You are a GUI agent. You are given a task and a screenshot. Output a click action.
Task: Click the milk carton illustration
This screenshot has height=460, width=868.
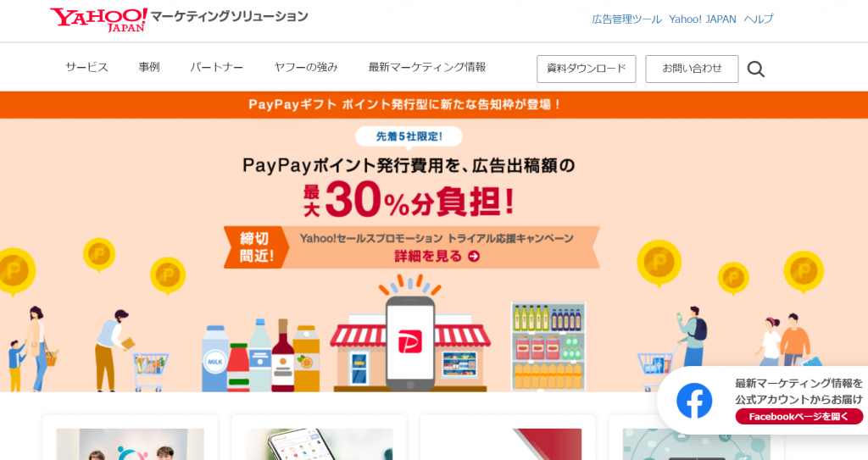[x=214, y=358]
